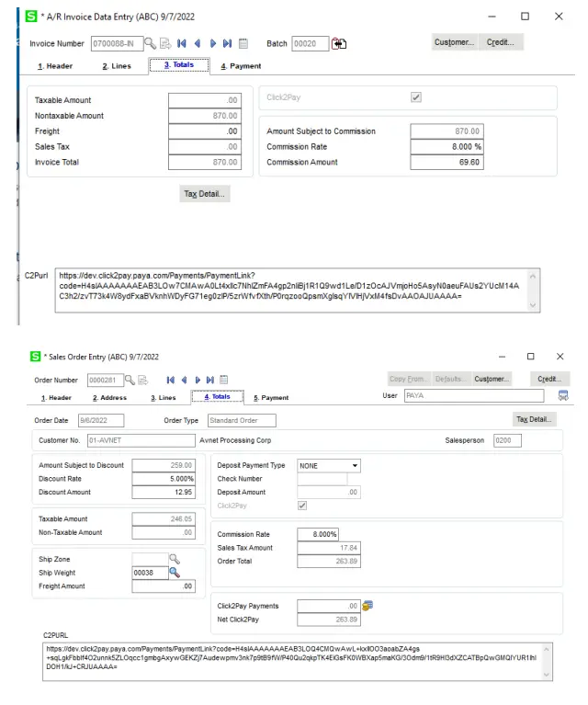This screenshot has height=705, width=588.
Task: Open the sales order 3. Lines tab
Action: point(164,398)
